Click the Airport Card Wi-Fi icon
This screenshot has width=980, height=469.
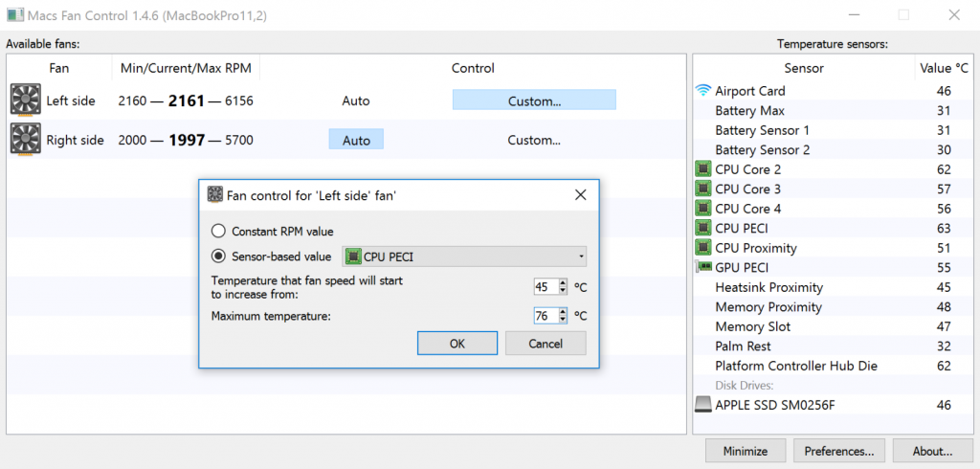pos(703,91)
